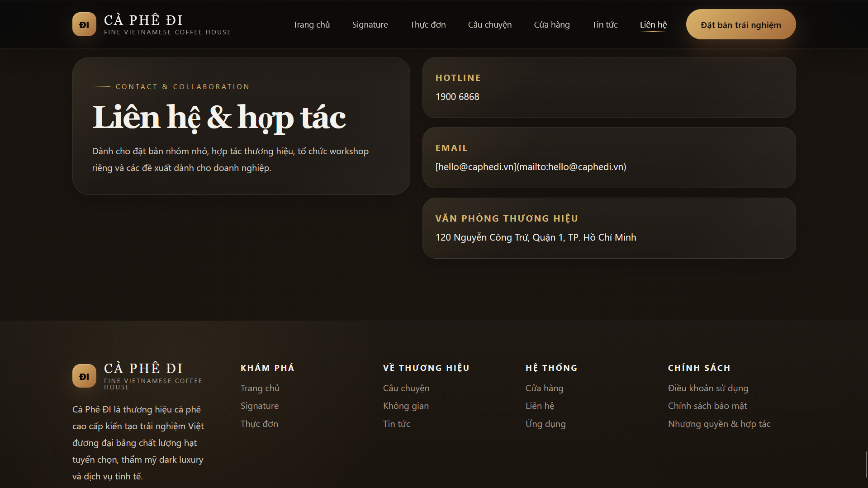Image resolution: width=868 pixels, height=488 pixels.
Task: View the Chính sách bảo mật link
Action: (707, 406)
